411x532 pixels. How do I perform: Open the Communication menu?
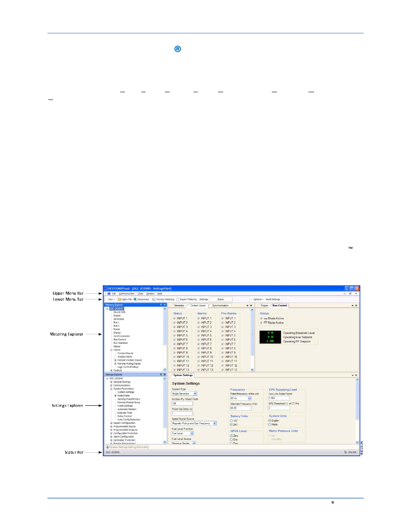click(x=127, y=293)
